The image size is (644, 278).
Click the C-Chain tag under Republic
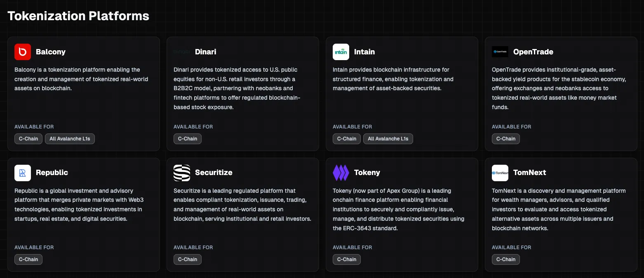click(28, 259)
